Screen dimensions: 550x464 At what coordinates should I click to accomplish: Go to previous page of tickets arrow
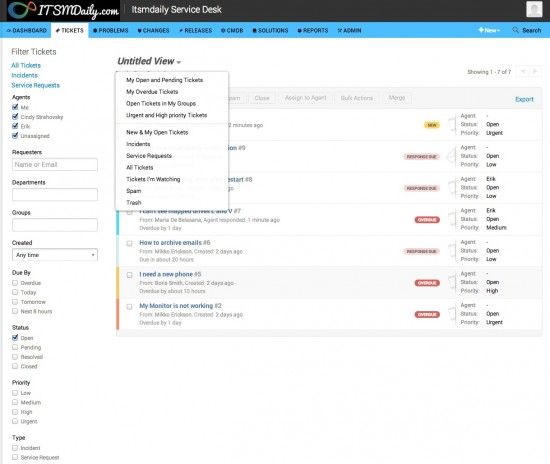click(x=523, y=72)
